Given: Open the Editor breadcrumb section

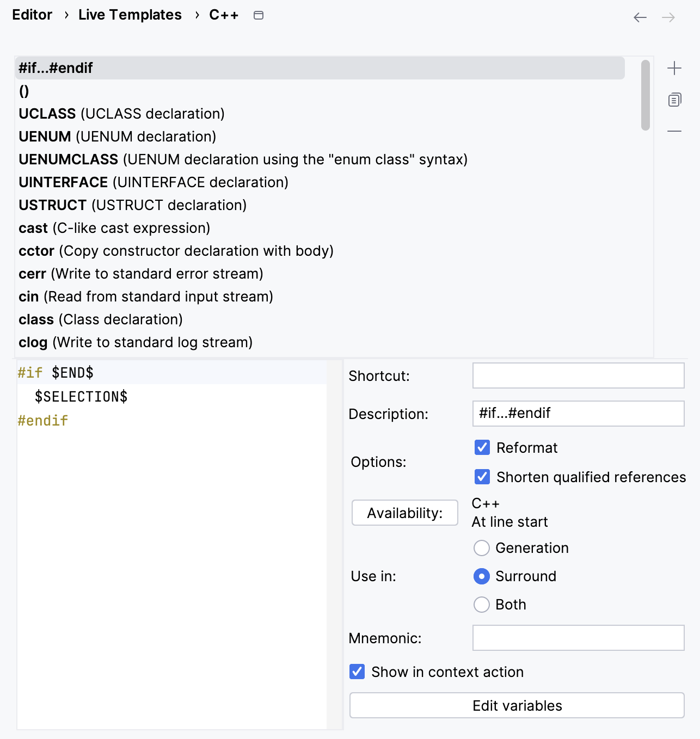Looking at the screenshot, I should pos(32,15).
